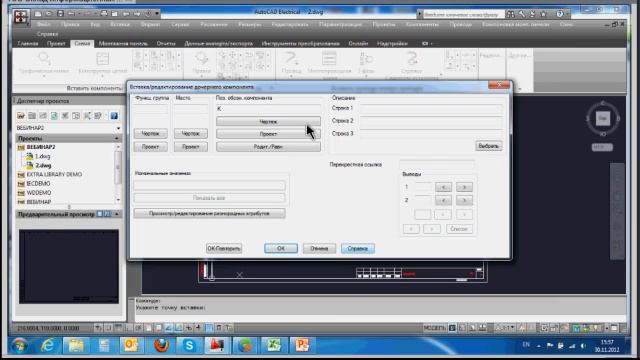Click the help question mark in title bar
This screenshot has width=640, height=360.
(560, 14)
